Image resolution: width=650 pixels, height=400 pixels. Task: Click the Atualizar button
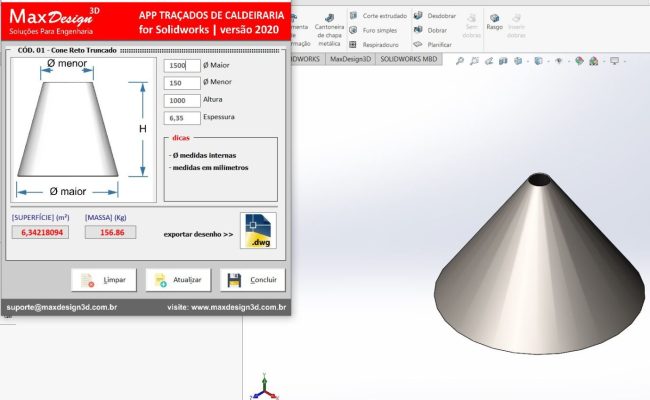(x=178, y=280)
